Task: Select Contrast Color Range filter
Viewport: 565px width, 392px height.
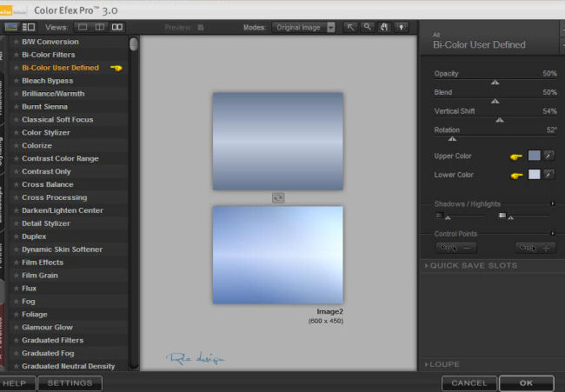Action: click(x=60, y=158)
